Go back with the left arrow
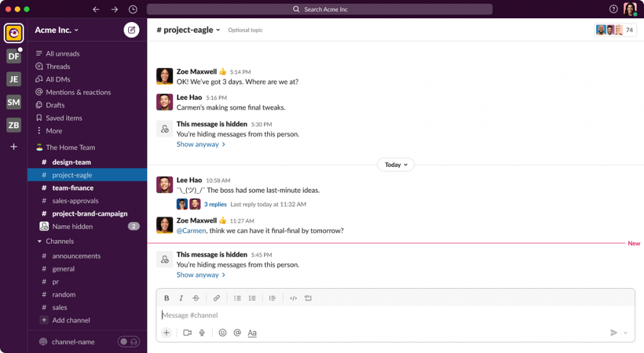 click(96, 9)
